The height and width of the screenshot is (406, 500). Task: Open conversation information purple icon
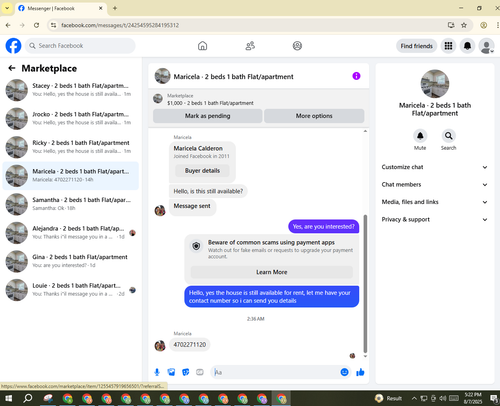(356, 76)
